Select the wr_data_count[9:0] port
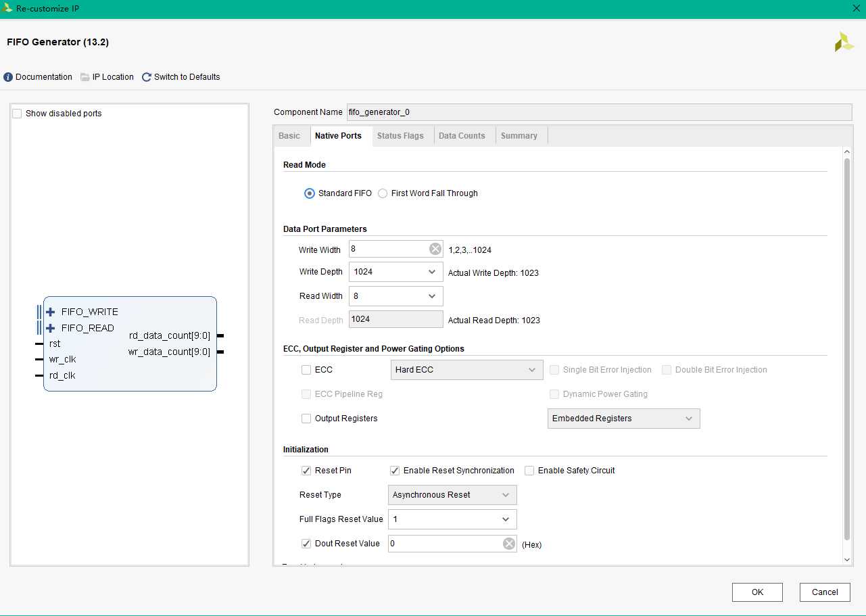Screen dimensions: 866x616 [169, 352]
